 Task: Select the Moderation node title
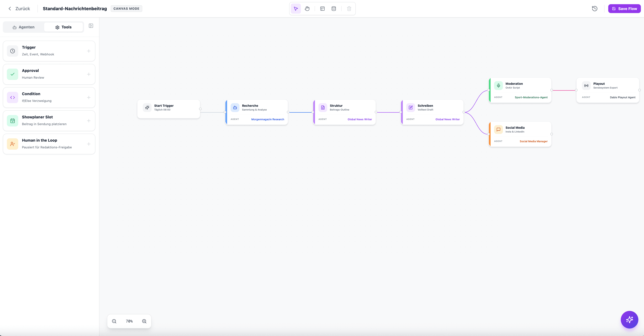514,84
